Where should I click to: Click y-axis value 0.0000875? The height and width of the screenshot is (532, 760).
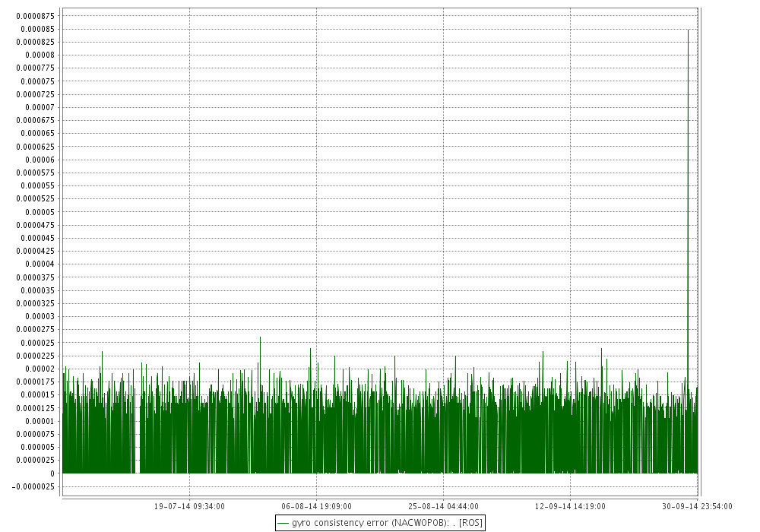(36, 16)
